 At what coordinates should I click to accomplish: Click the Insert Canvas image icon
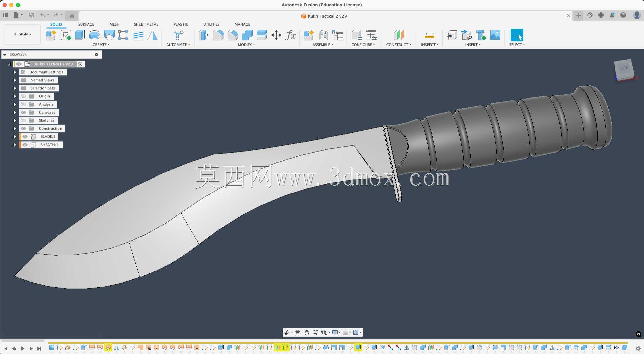pos(495,35)
